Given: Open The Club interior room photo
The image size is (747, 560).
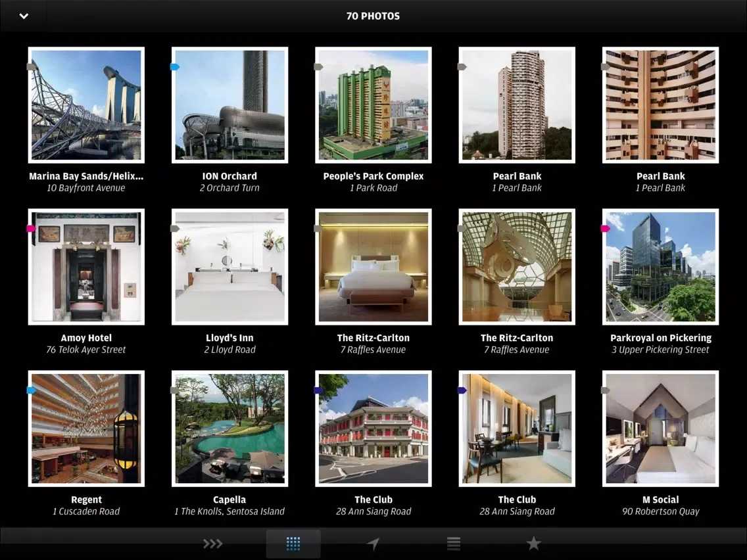Looking at the screenshot, I should point(517,429).
